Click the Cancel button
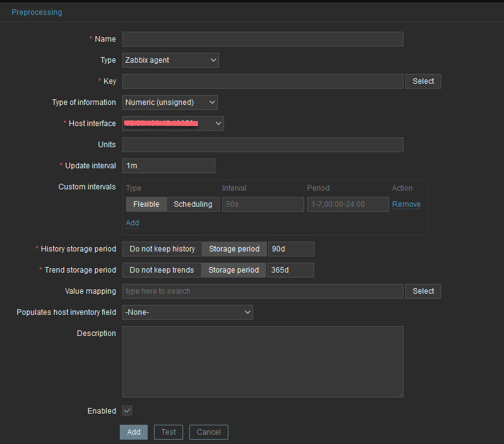Image resolution: width=504 pixels, height=444 pixels. (209, 432)
